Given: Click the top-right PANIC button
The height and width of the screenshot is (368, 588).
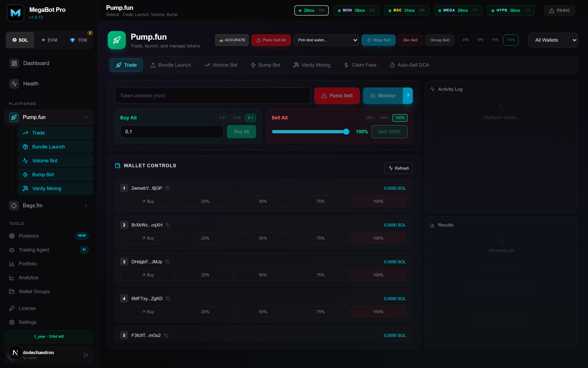Looking at the screenshot, I should coord(560,10).
